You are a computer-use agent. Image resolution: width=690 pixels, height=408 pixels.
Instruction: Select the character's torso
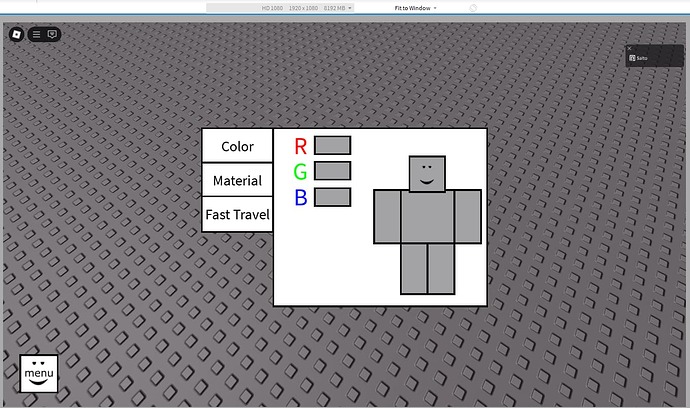point(427,217)
